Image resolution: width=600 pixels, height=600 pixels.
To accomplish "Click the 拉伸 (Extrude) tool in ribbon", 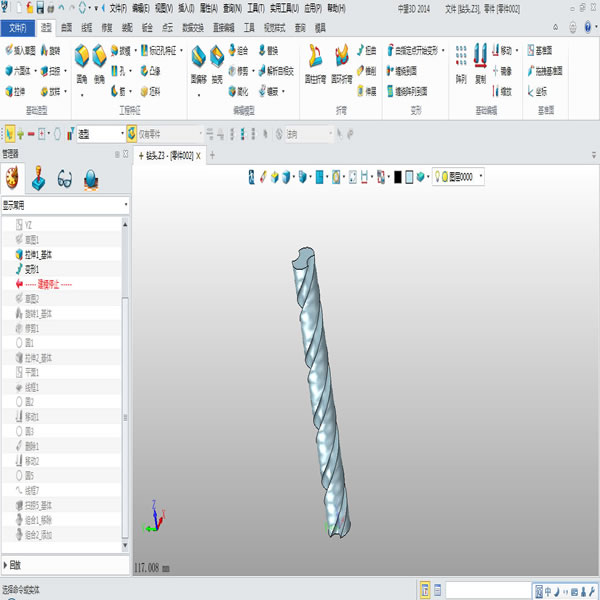I will [x=17, y=90].
